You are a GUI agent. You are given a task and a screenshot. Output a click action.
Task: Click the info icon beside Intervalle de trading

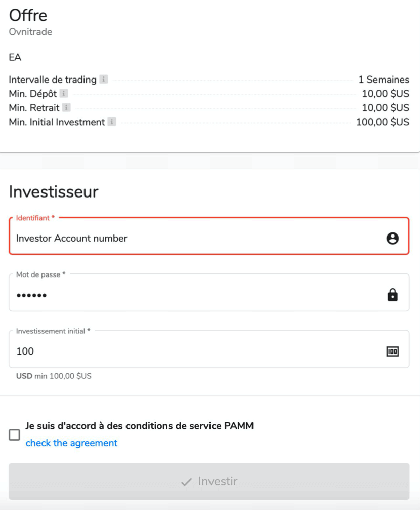103,80
